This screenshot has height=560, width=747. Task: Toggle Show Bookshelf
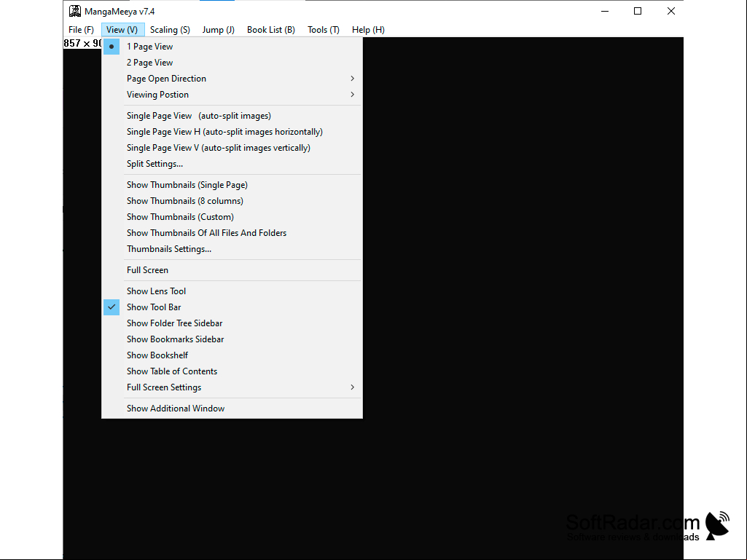pos(232,355)
